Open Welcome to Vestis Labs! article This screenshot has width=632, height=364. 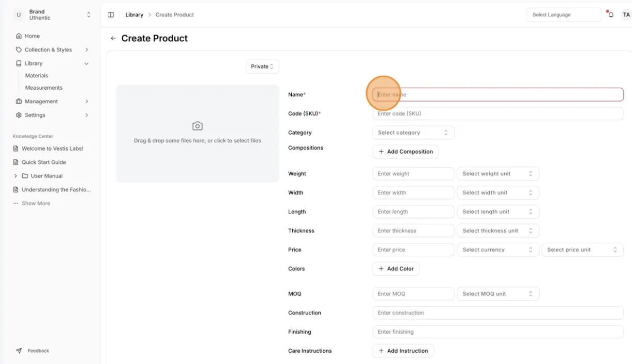(52, 148)
